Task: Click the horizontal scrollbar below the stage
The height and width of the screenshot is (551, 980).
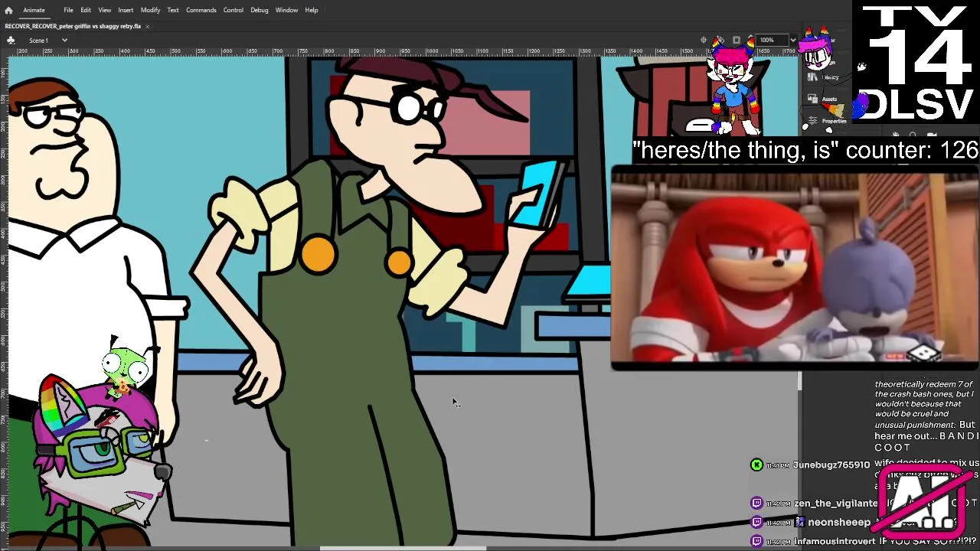Action: (x=402, y=548)
